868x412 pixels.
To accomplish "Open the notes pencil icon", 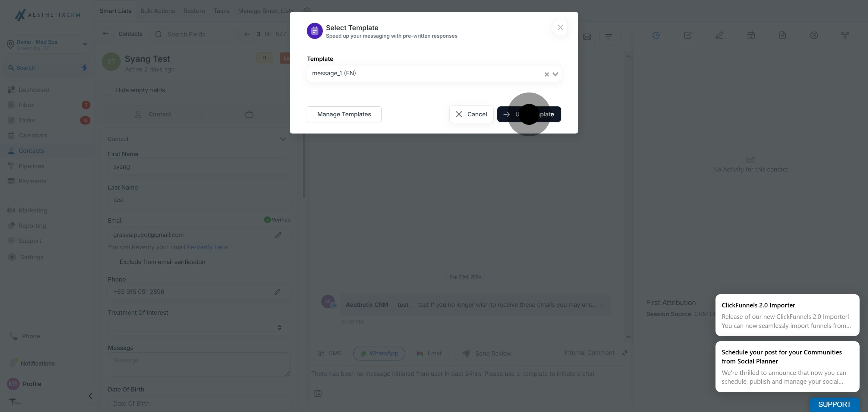I will point(719,35).
